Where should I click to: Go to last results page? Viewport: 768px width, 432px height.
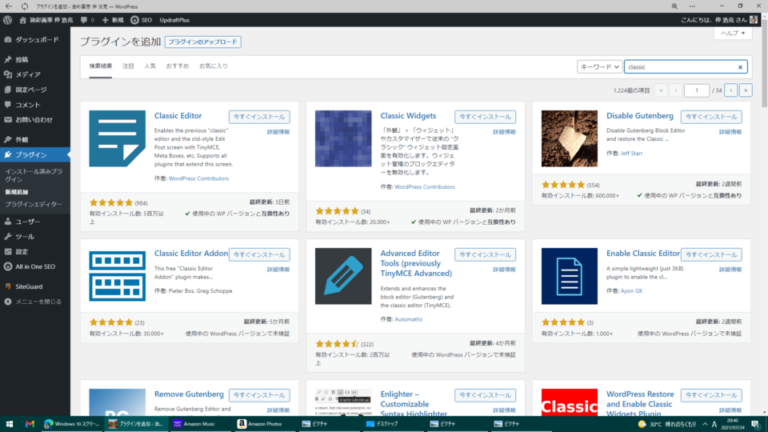pos(745,91)
